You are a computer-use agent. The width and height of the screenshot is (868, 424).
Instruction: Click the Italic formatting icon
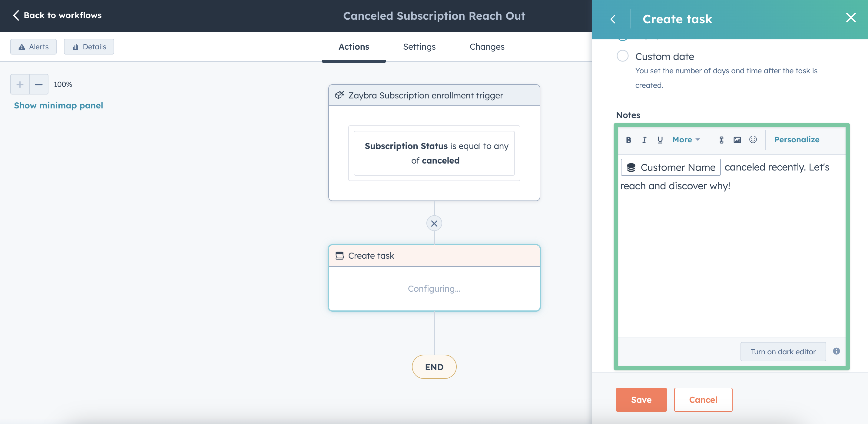[x=644, y=140]
